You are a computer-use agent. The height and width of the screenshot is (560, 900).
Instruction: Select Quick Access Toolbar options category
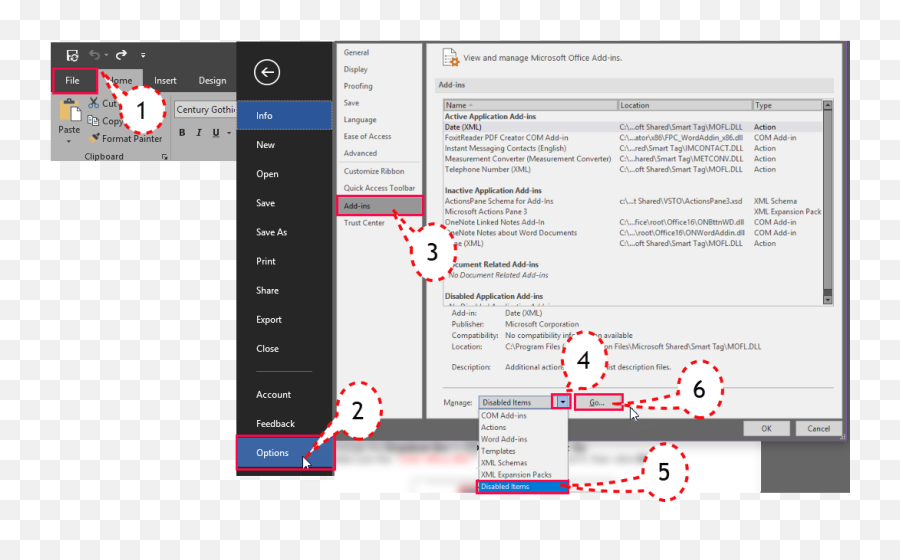379,188
